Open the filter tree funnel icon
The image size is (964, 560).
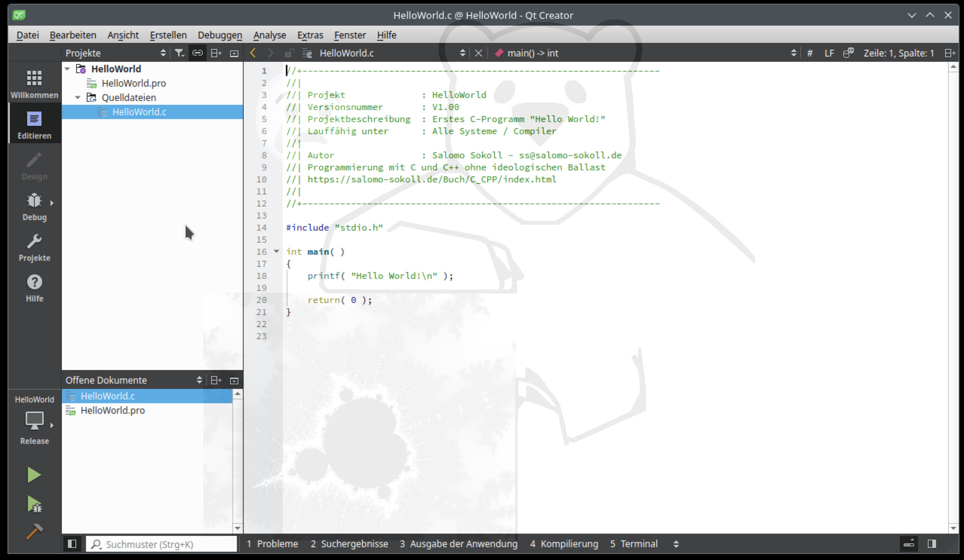pyautogui.click(x=179, y=53)
